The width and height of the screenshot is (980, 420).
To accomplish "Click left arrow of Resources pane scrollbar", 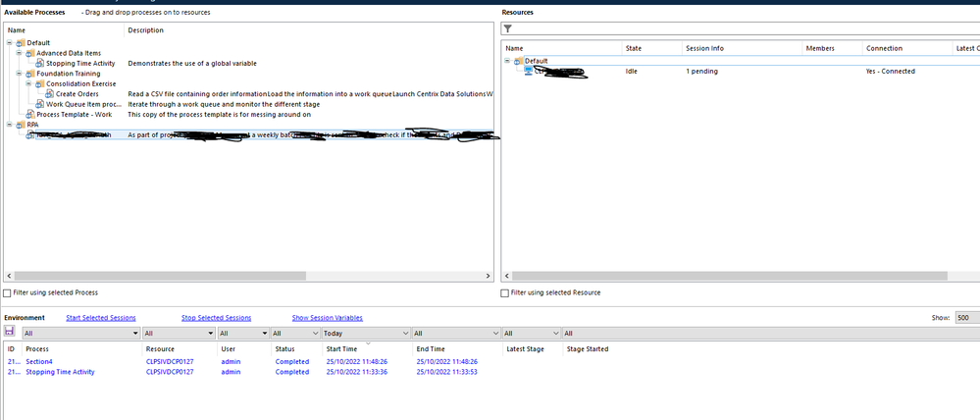I will tap(506, 276).
